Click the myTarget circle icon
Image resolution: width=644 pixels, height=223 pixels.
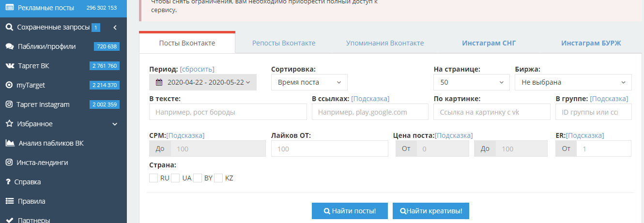9,85
